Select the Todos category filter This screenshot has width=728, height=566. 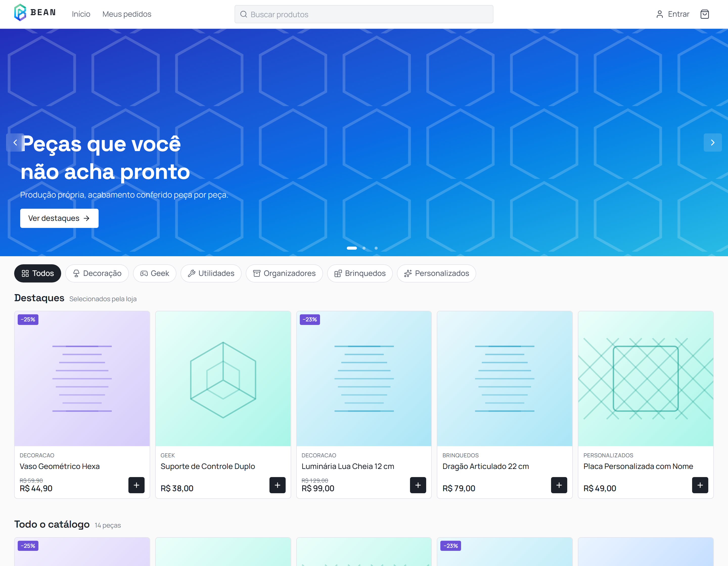[x=38, y=273]
